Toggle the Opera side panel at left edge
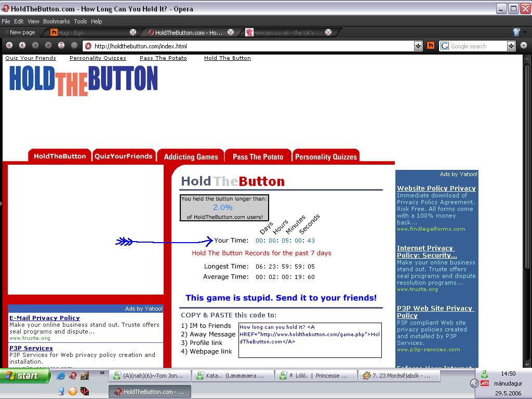Viewport: 532px width, 399px height. point(1,204)
